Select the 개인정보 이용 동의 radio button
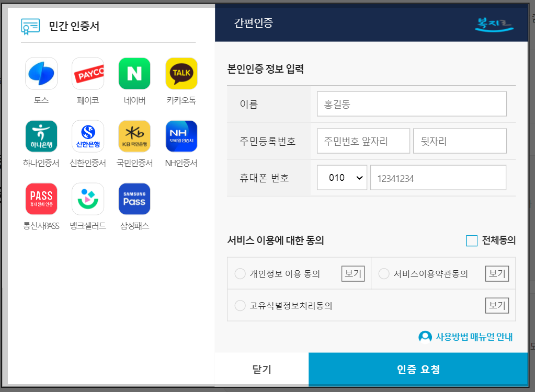Screen dimensions: 535x392 (x=240, y=273)
